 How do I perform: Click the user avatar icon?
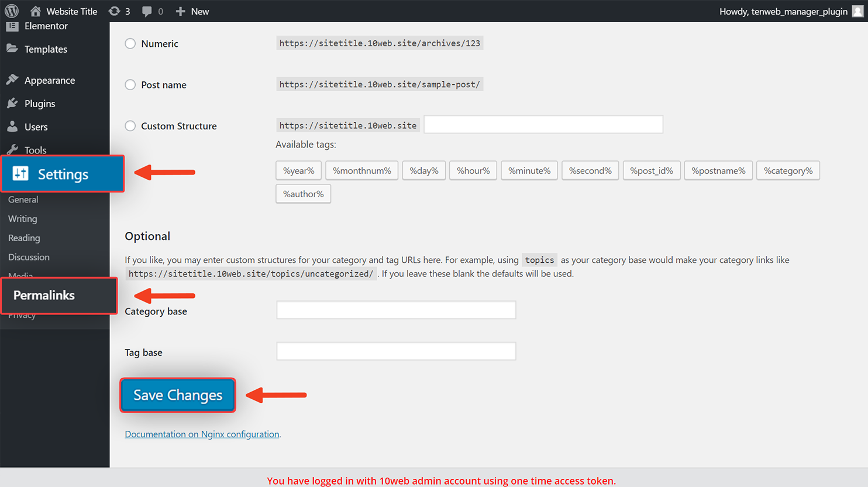coord(857,11)
